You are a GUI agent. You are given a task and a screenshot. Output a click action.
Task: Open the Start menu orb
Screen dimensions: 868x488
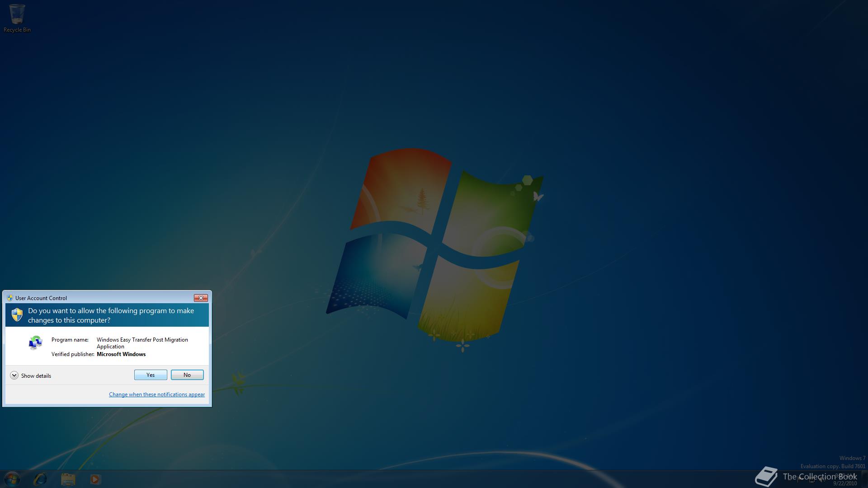click(x=12, y=479)
